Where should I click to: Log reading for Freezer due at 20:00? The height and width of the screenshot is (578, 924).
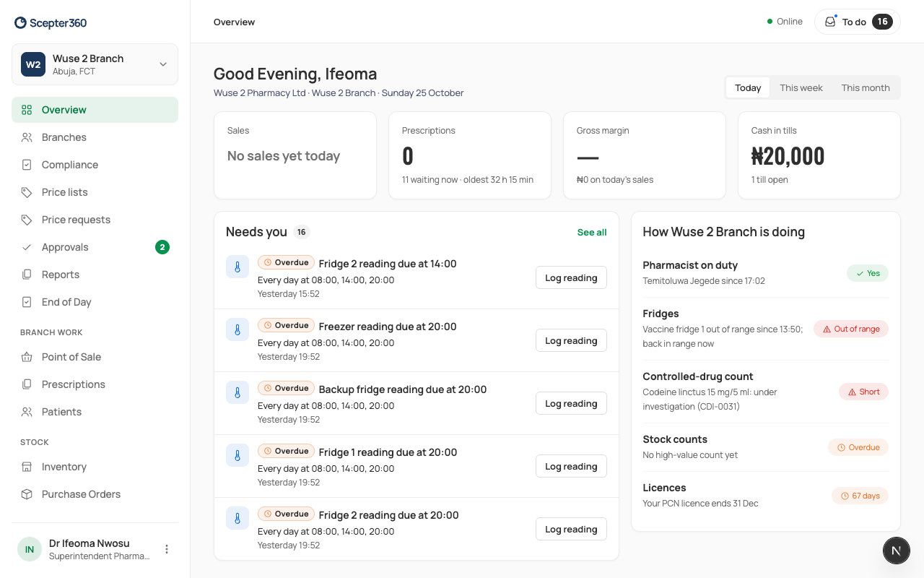click(x=571, y=341)
